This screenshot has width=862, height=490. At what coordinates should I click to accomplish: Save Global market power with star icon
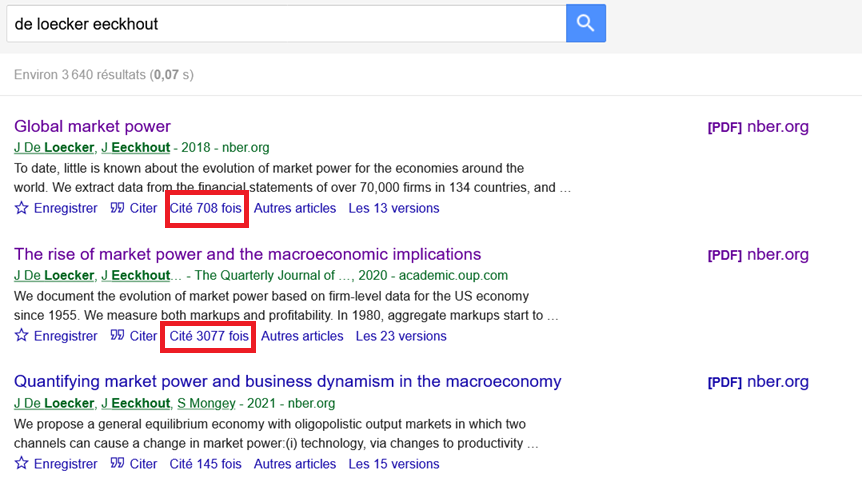(x=56, y=208)
